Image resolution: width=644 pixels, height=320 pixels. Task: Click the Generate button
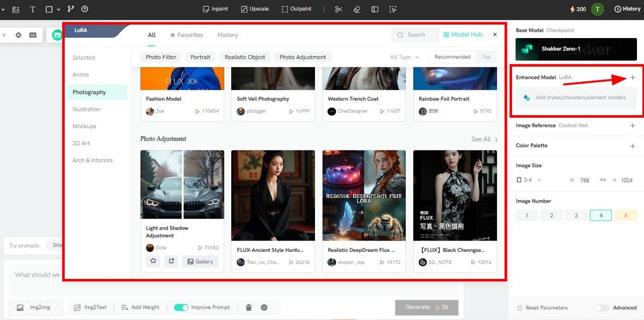point(427,307)
